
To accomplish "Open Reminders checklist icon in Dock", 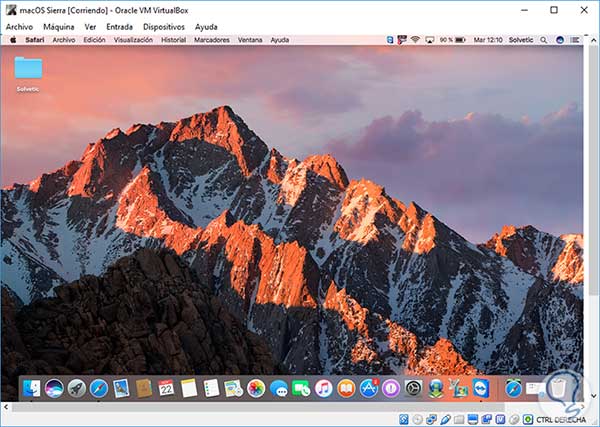I will 211,389.
